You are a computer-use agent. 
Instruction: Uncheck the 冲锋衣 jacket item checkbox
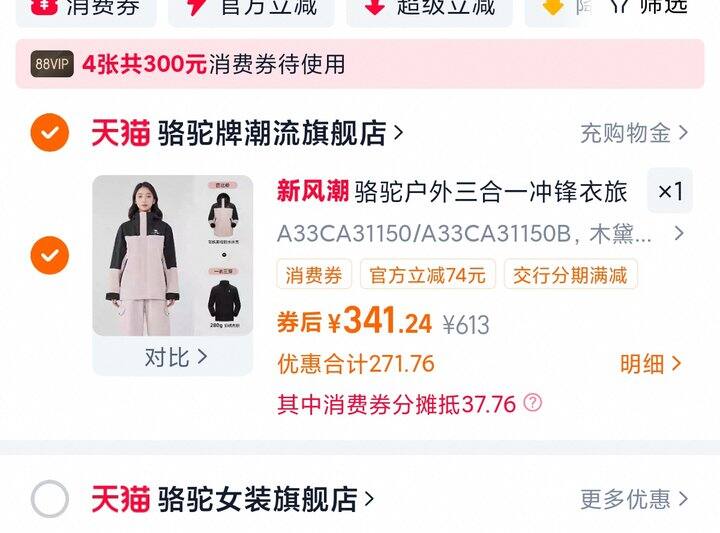click(50, 255)
